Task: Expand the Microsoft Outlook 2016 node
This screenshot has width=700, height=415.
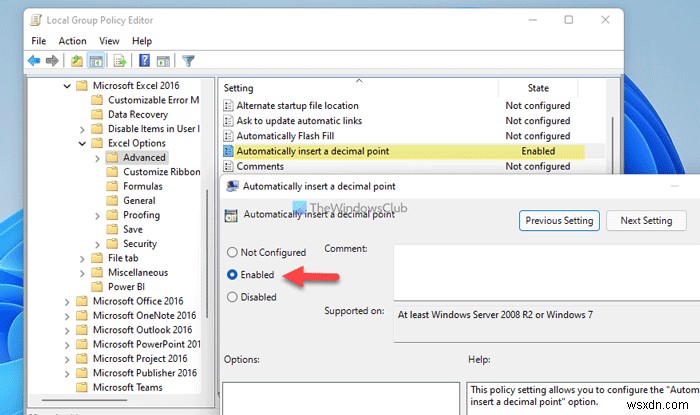Action: click(x=67, y=331)
